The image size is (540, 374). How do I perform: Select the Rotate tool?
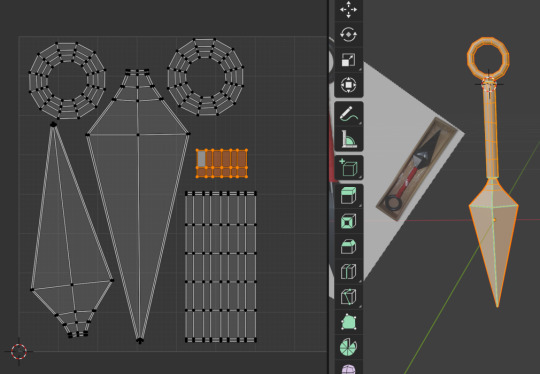(349, 34)
